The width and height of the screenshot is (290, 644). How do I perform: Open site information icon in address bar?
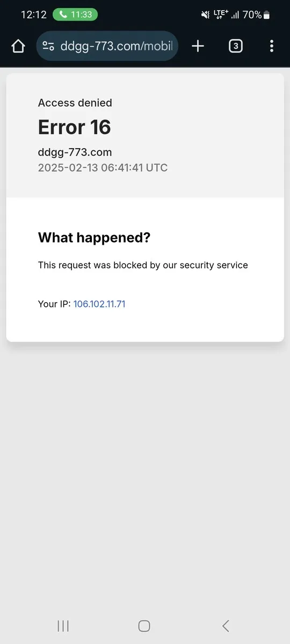[48, 46]
